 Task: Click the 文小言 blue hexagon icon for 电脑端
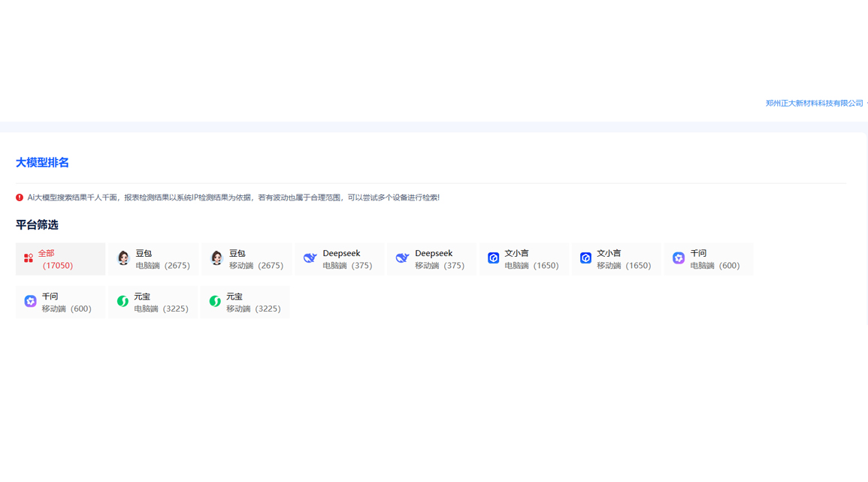point(493,258)
